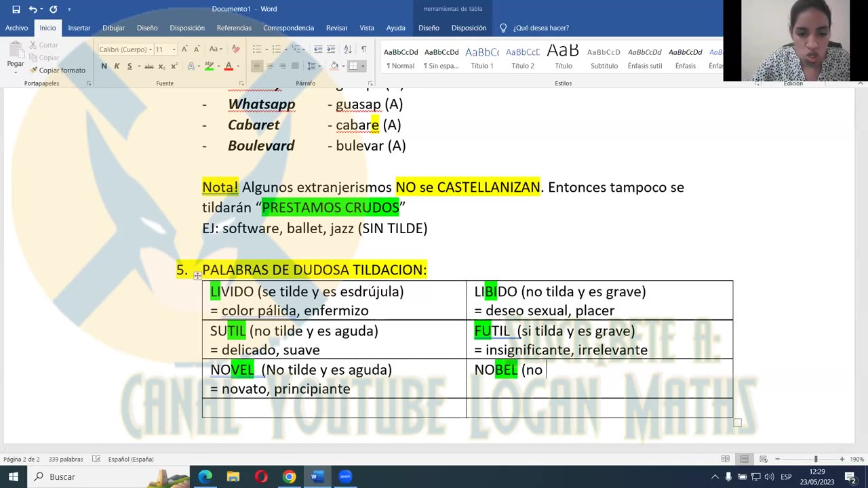
Task: Apply a numbered list
Action: point(276,49)
